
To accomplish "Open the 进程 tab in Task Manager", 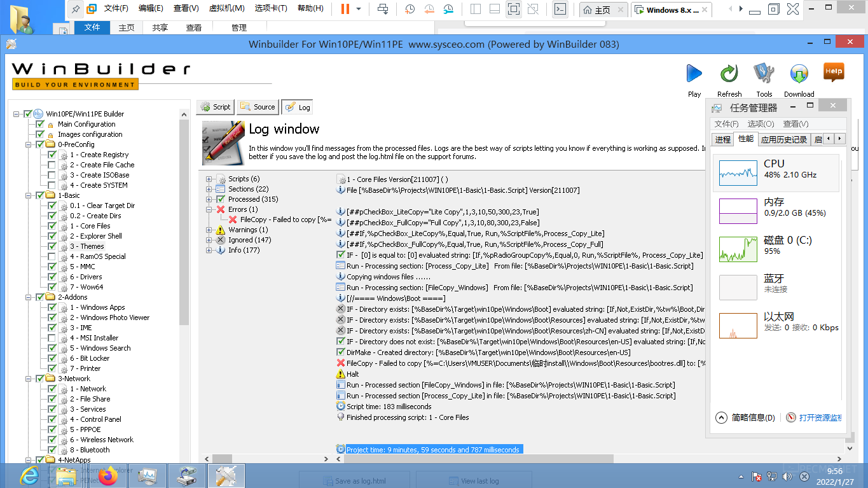I will [x=723, y=139].
